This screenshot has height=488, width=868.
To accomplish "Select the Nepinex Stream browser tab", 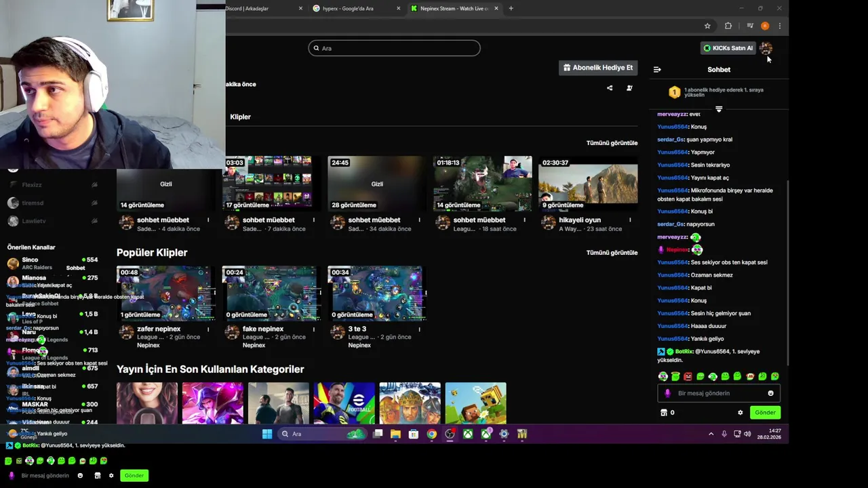I will tap(454, 8).
